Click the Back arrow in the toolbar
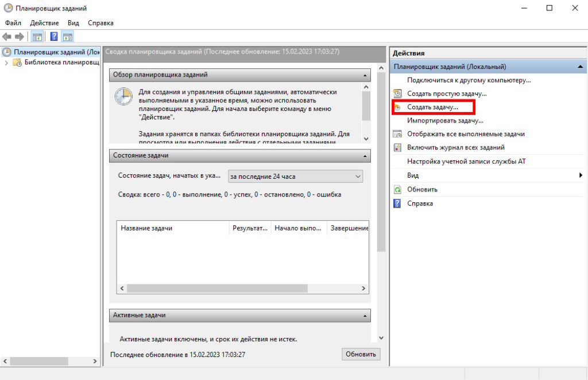 click(7, 37)
